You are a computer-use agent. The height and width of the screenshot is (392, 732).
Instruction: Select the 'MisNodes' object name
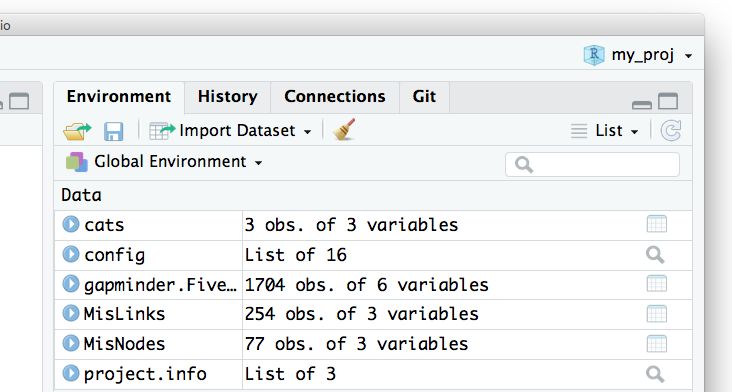[124, 344]
